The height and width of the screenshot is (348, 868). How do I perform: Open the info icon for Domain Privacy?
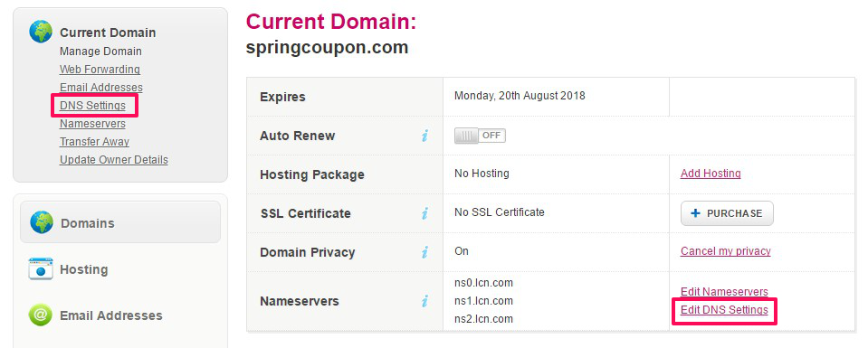(424, 252)
